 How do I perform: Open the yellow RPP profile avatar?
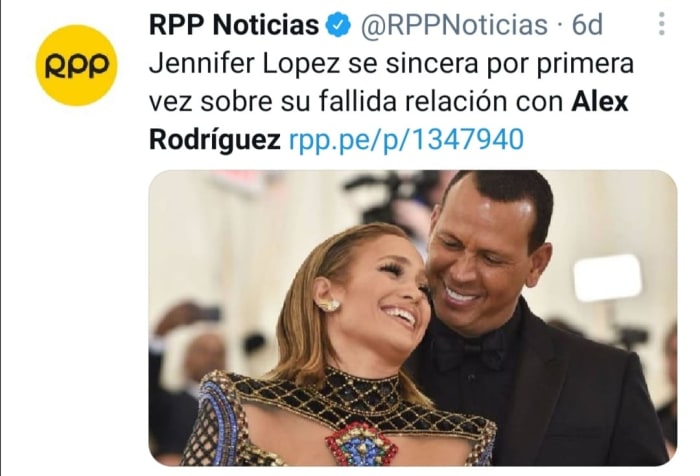point(76,65)
